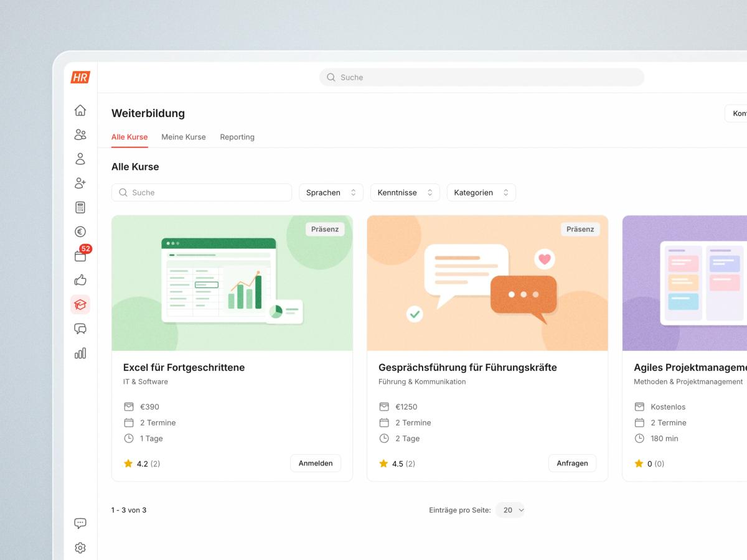
Task: Click the calendar icon on Excel course card
Action: (x=129, y=422)
